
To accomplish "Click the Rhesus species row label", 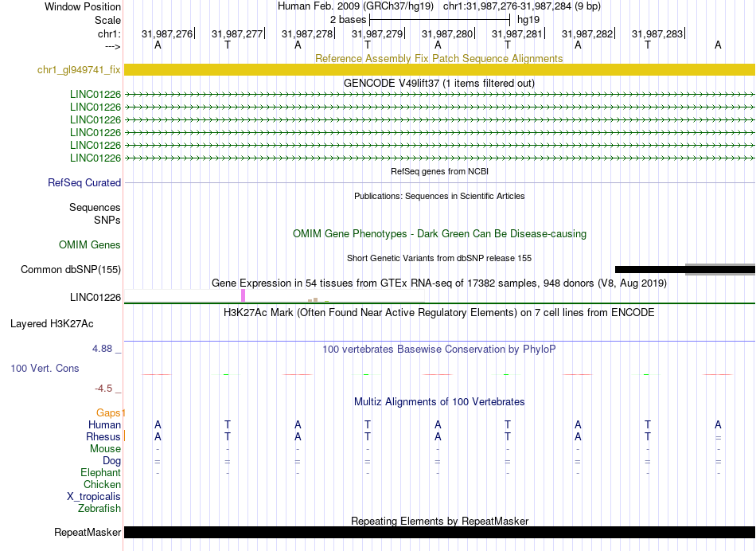I will [x=103, y=436].
